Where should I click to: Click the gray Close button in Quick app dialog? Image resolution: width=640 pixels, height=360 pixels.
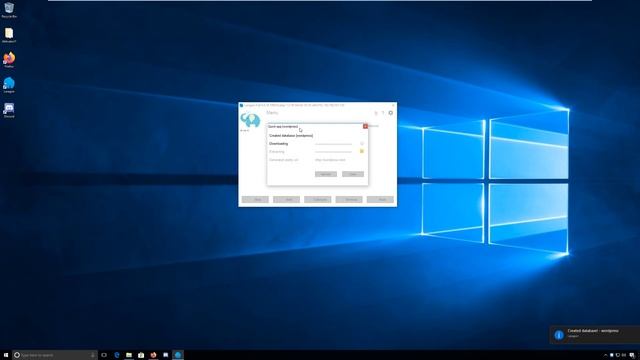[353, 174]
